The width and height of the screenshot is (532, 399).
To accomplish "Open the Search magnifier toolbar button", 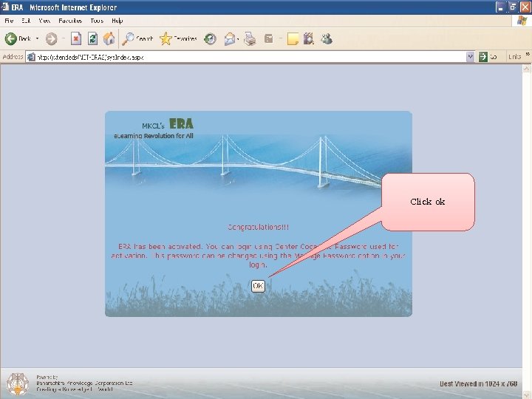I will point(137,38).
